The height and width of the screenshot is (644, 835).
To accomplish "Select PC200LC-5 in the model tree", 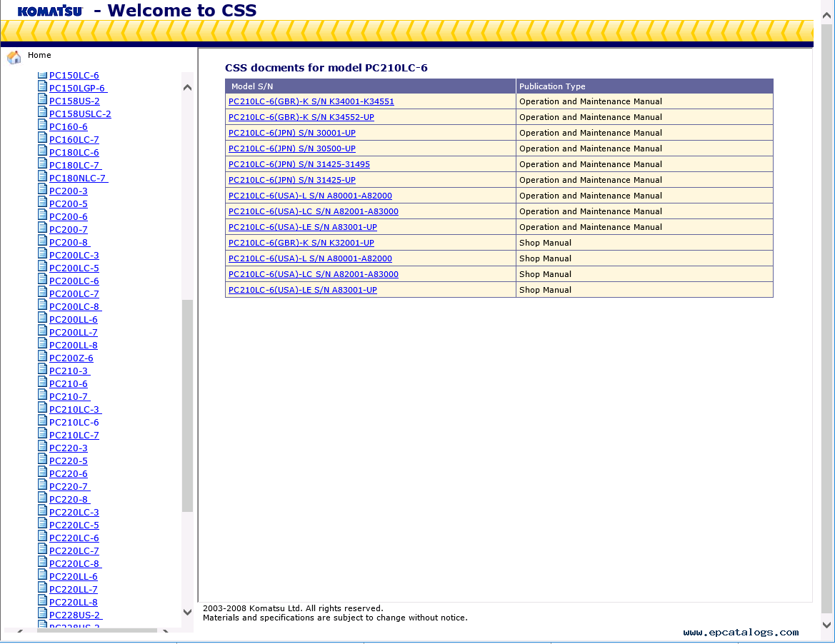I will [74, 268].
